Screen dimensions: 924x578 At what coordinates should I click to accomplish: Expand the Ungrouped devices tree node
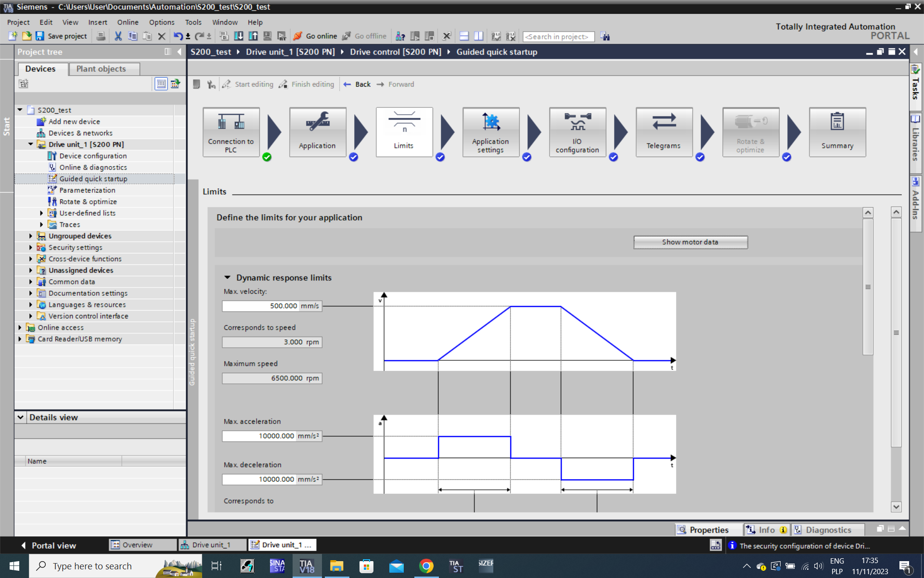click(31, 236)
